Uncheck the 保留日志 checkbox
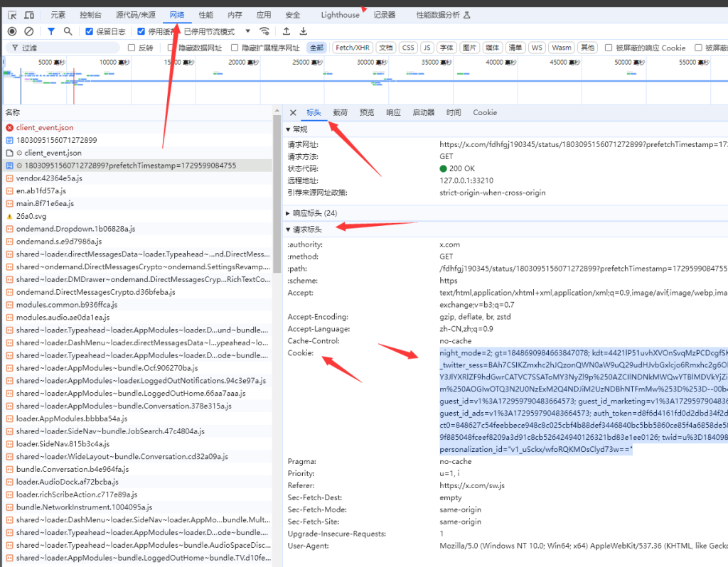This screenshot has height=567, width=728. [90, 31]
